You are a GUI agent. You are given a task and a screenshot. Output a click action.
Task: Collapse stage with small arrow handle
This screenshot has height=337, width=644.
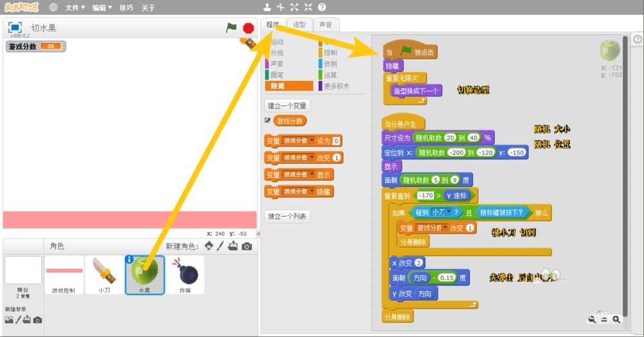[x=258, y=233]
